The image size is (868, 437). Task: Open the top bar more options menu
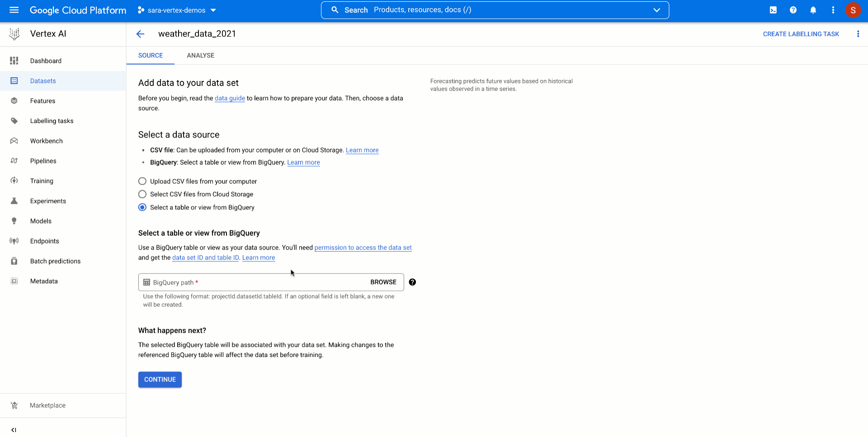click(x=833, y=10)
